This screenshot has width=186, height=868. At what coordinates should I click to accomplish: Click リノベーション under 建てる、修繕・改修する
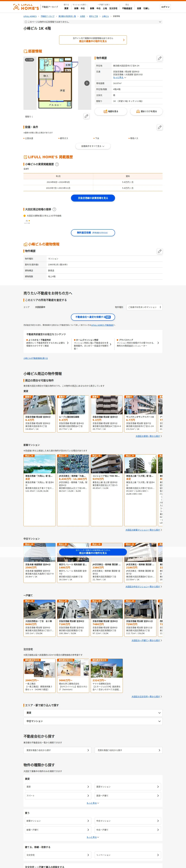point(128,855)
